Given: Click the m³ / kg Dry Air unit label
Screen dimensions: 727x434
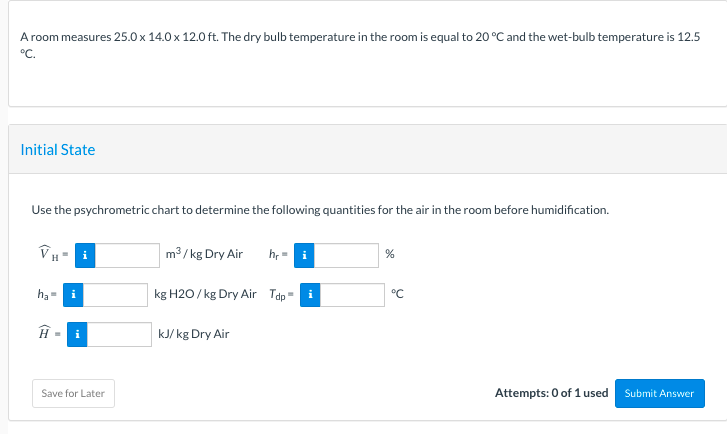Looking at the screenshot, I should pos(204,255).
